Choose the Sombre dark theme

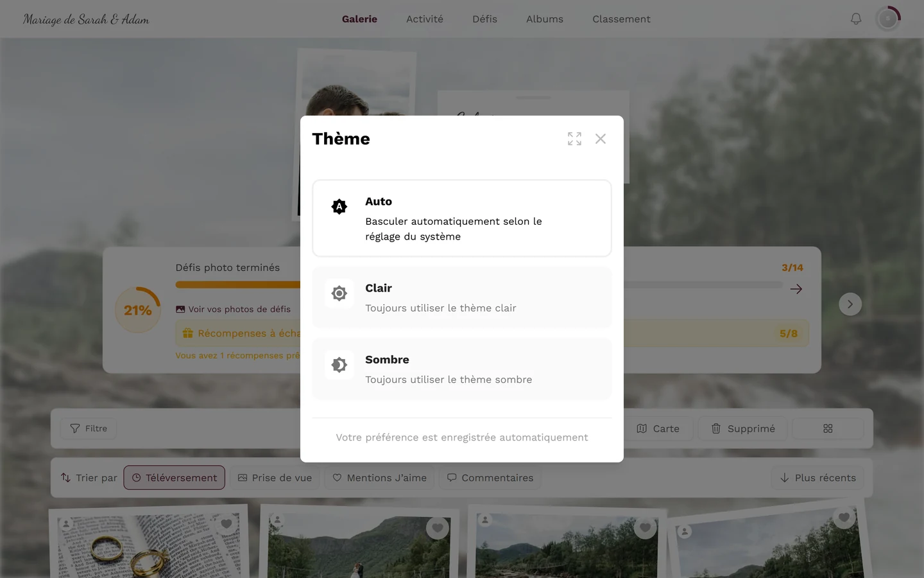462,369
